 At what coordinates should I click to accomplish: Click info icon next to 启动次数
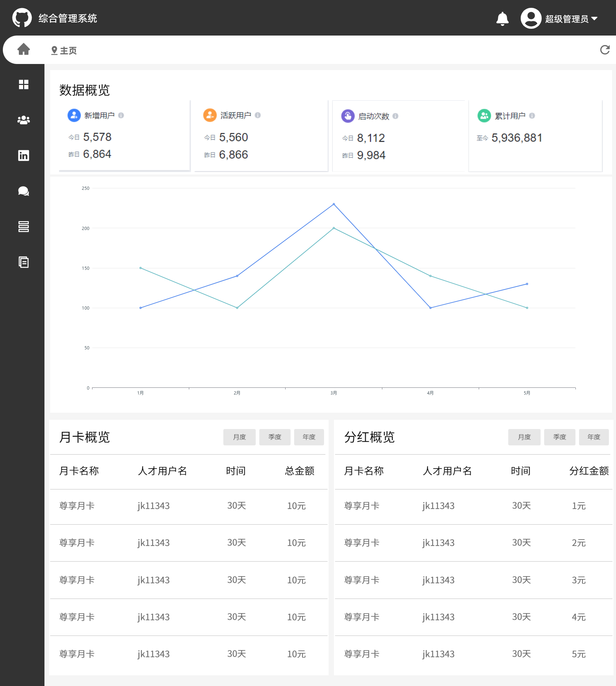click(395, 116)
